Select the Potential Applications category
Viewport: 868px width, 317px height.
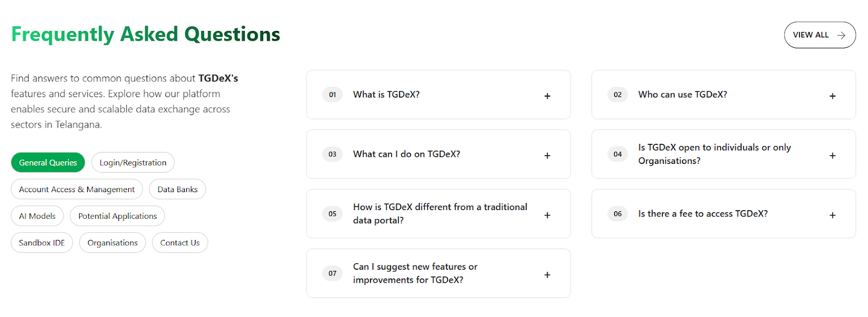(x=117, y=215)
